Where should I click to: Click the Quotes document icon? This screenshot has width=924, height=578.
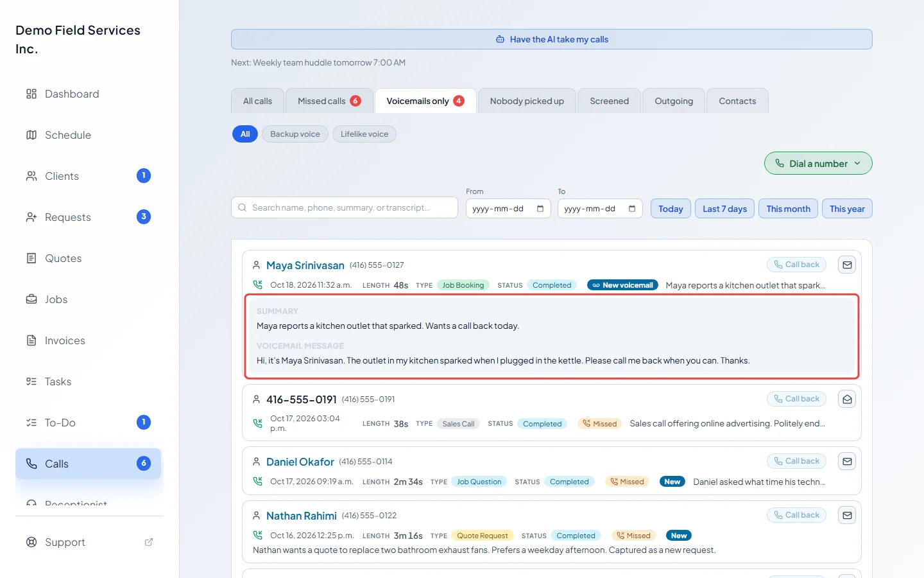(x=31, y=258)
